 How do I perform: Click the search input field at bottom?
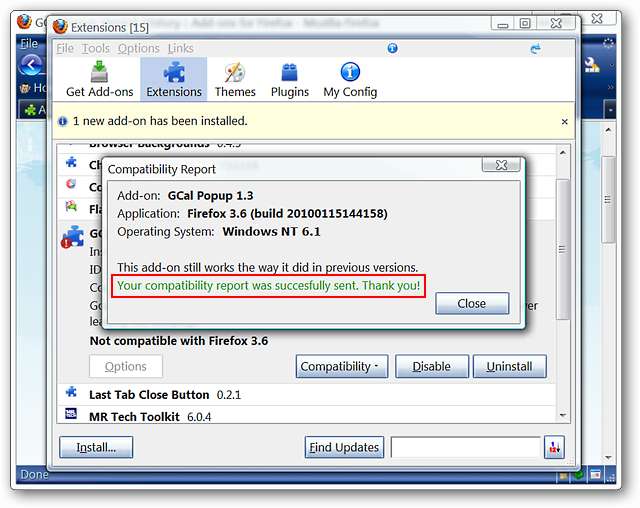click(x=466, y=448)
